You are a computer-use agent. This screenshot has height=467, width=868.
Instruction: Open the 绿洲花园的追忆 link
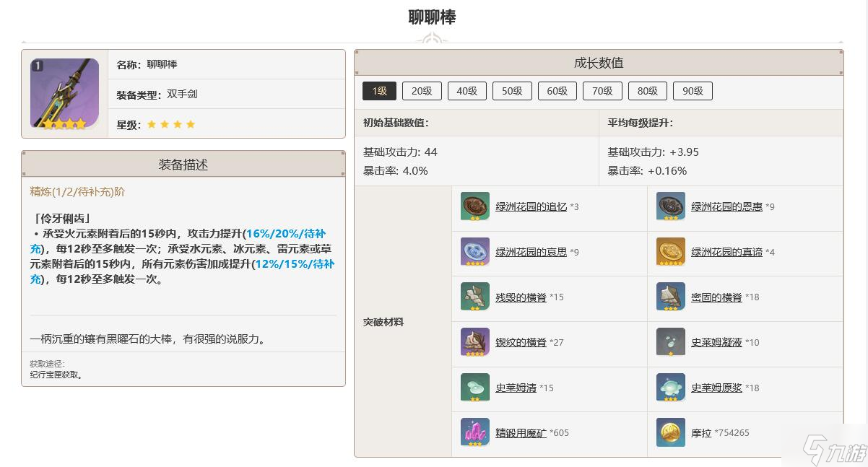point(531,206)
